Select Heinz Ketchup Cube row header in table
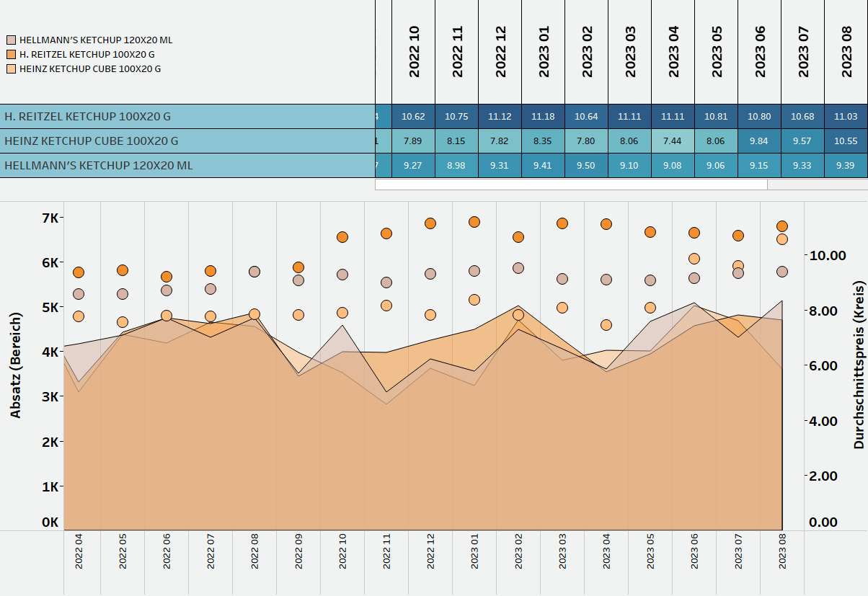Viewport: 868px width, 596px height. pos(187,141)
